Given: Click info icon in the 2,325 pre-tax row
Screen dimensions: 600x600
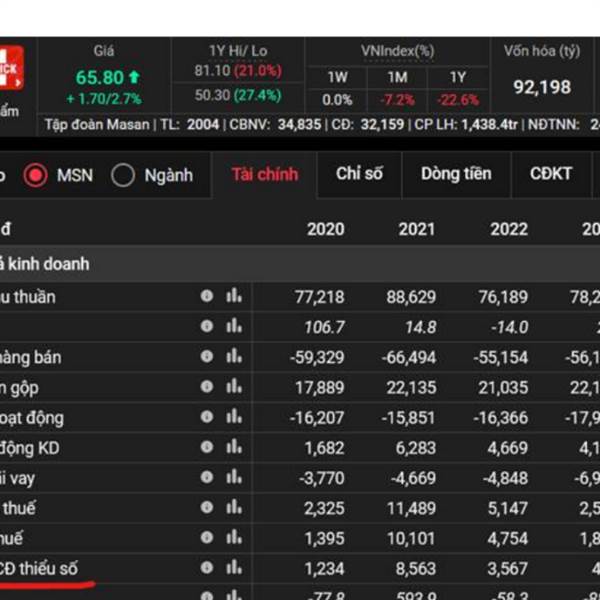Looking at the screenshot, I should click(207, 507).
